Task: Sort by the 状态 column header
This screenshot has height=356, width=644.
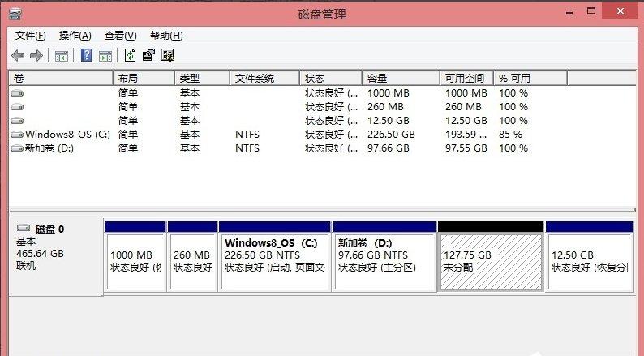Action: pos(331,78)
